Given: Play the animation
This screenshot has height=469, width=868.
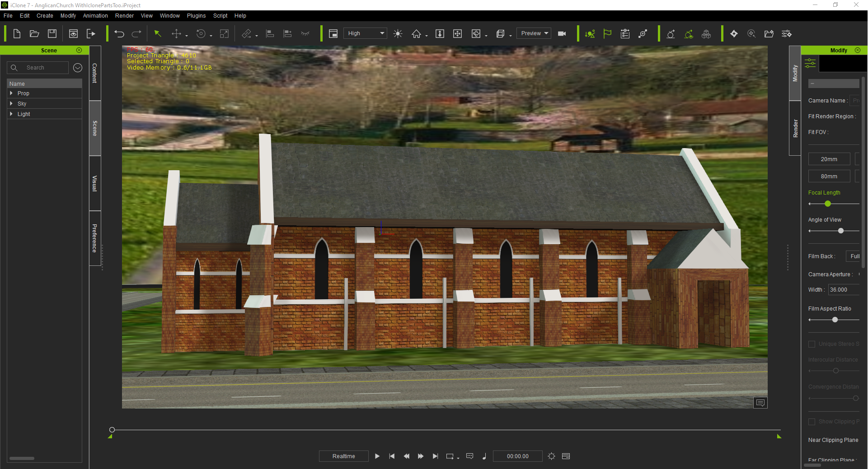Looking at the screenshot, I should click(377, 456).
